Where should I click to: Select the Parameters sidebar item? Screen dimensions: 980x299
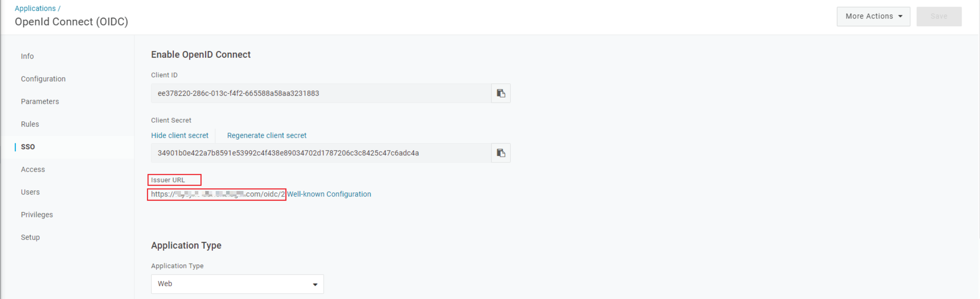pyautogui.click(x=40, y=101)
